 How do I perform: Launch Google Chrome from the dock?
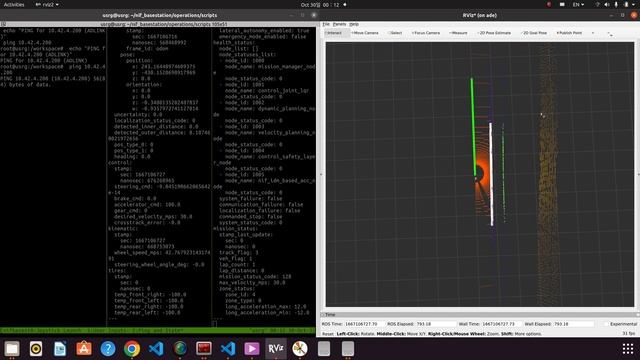[x=132, y=349]
